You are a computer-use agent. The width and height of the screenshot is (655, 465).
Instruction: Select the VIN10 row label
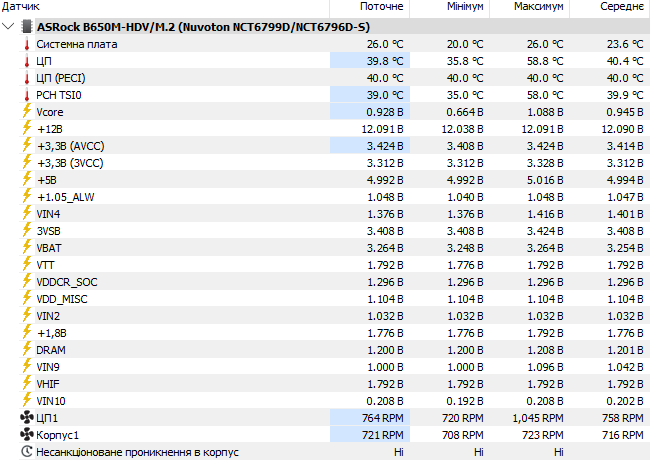[x=51, y=401]
